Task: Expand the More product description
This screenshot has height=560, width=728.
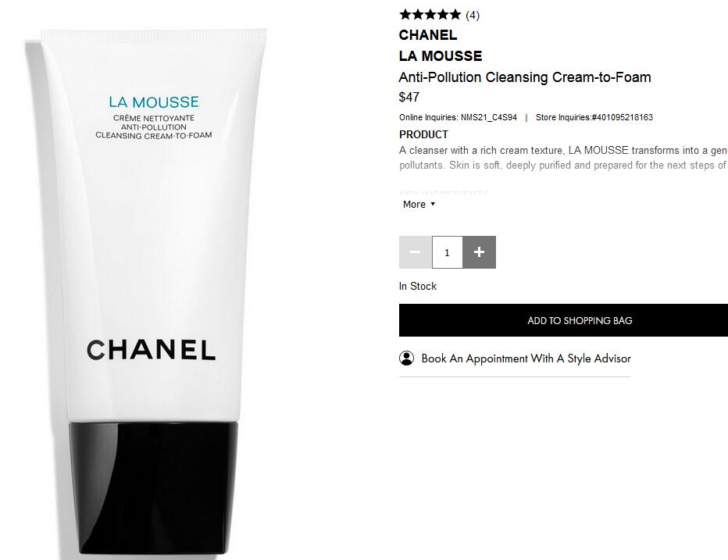Action: pyautogui.click(x=419, y=205)
